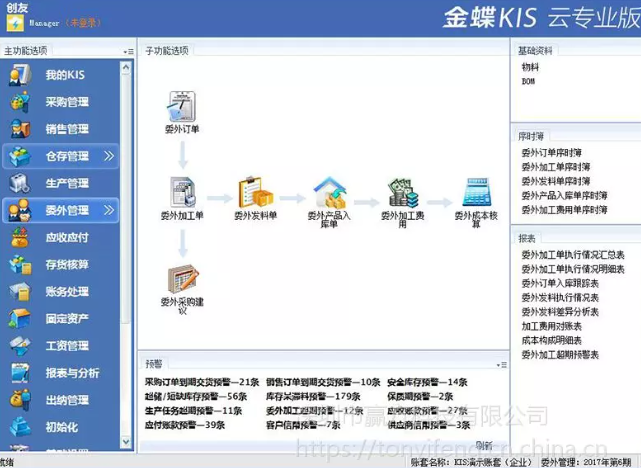Open 委外产品入库单序时簿 link

[x=564, y=196]
